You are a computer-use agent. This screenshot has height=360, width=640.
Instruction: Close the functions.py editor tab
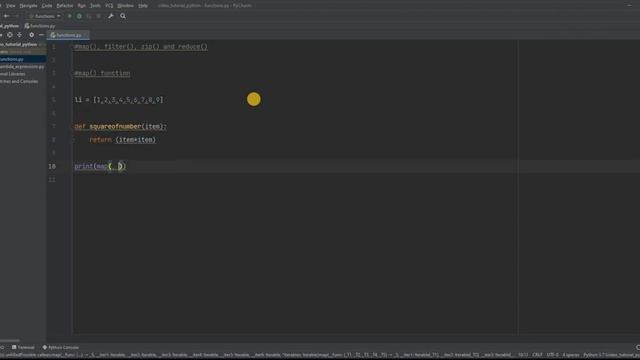coord(86,36)
